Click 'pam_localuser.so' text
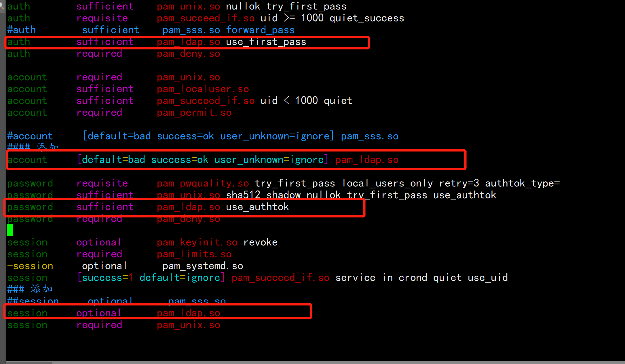 click(203, 89)
